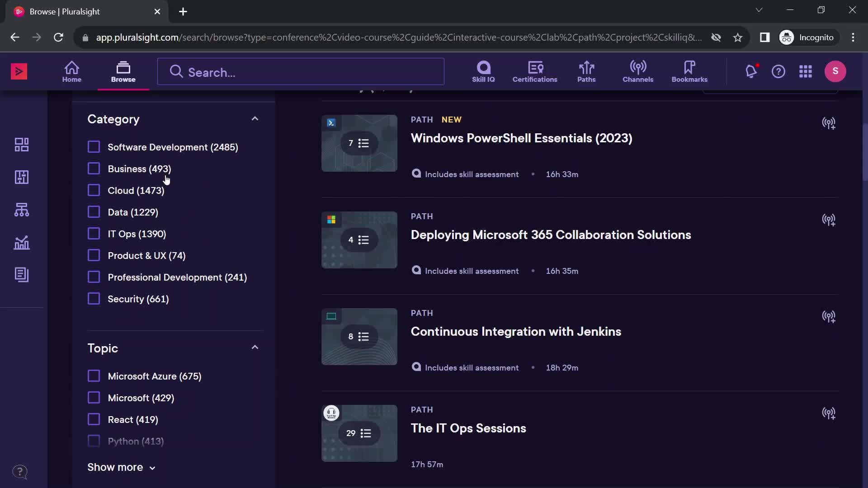Viewport: 868px width, 488px height.
Task: Check the Microsoft (429) topic filter
Action: coord(94,398)
